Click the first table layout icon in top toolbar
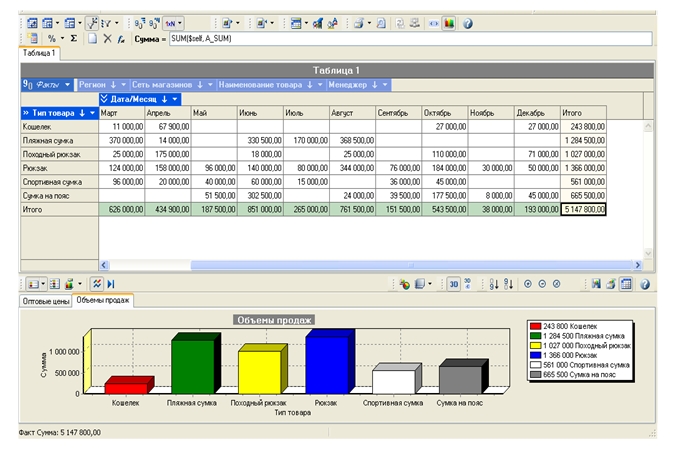The height and width of the screenshot is (449, 673). point(32,23)
